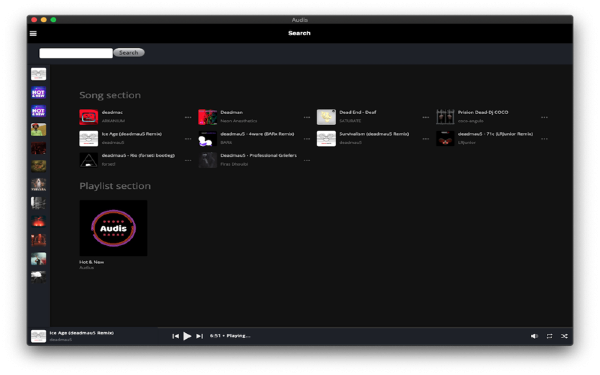Open more options for Dead End - Deaf
This screenshot has width=600, height=375.
pos(426,117)
